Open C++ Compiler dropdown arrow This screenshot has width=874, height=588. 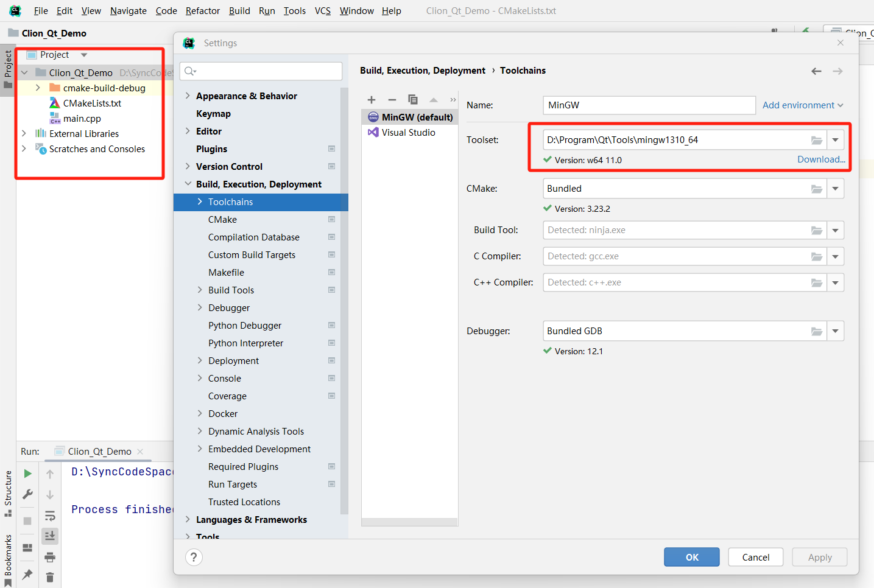point(836,282)
